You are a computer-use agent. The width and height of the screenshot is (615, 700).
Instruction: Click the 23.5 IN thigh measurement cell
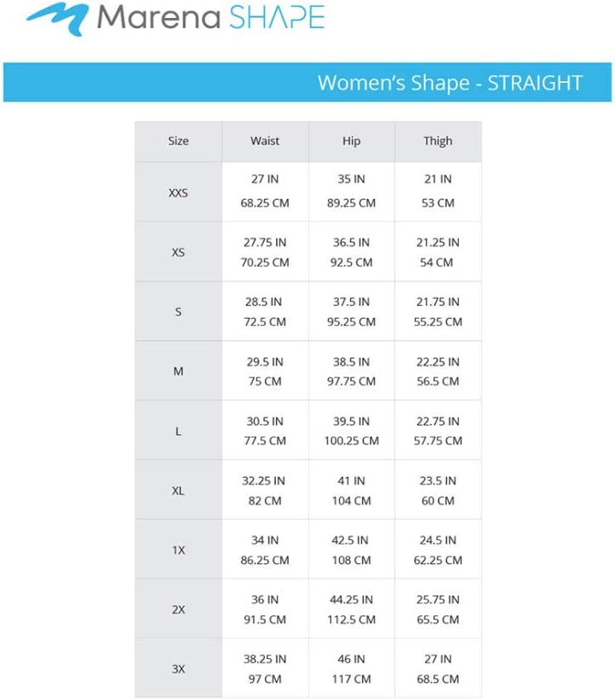pyautogui.click(x=437, y=481)
